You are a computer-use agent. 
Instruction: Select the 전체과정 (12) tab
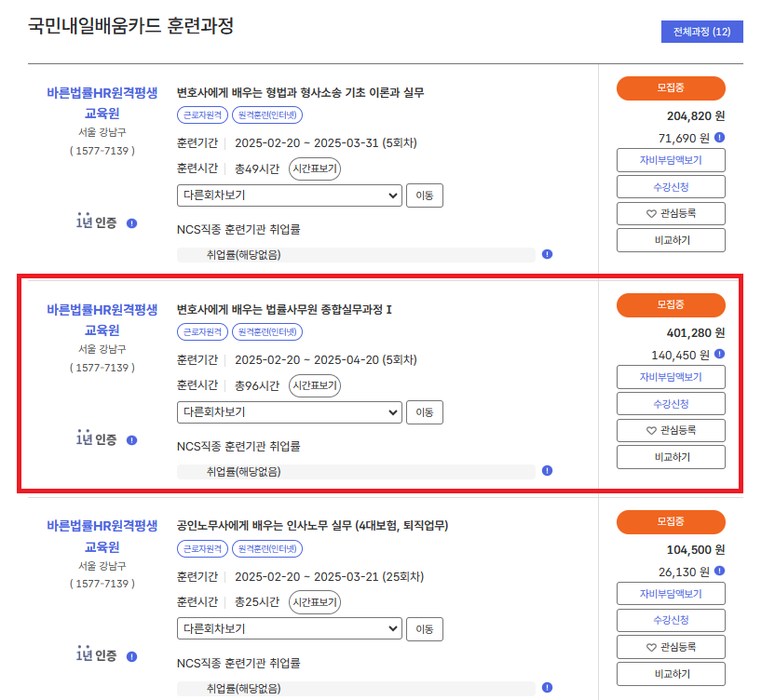click(x=701, y=32)
